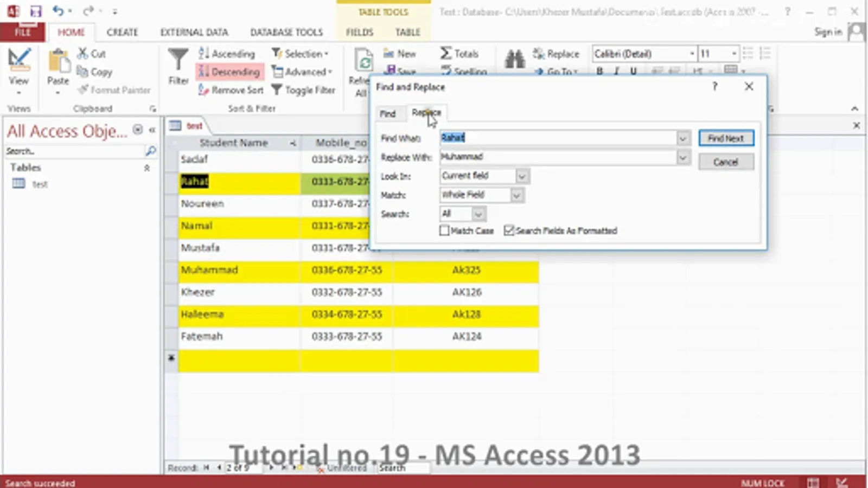Image resolution: width=868 pixels, height=488 pixels.
Task: Click the Toggle Filter button
Action: click(x=303, y=90)
